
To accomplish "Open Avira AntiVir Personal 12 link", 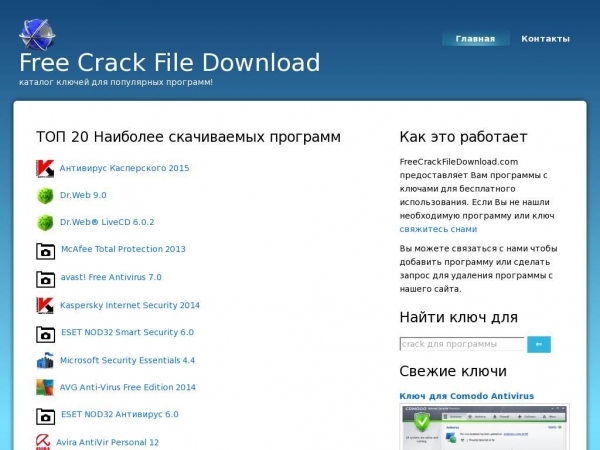I will [x=108, y=442].
